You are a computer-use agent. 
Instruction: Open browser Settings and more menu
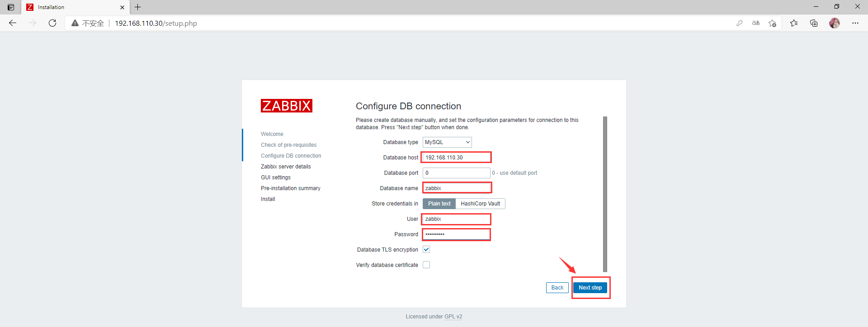[855, 23]
